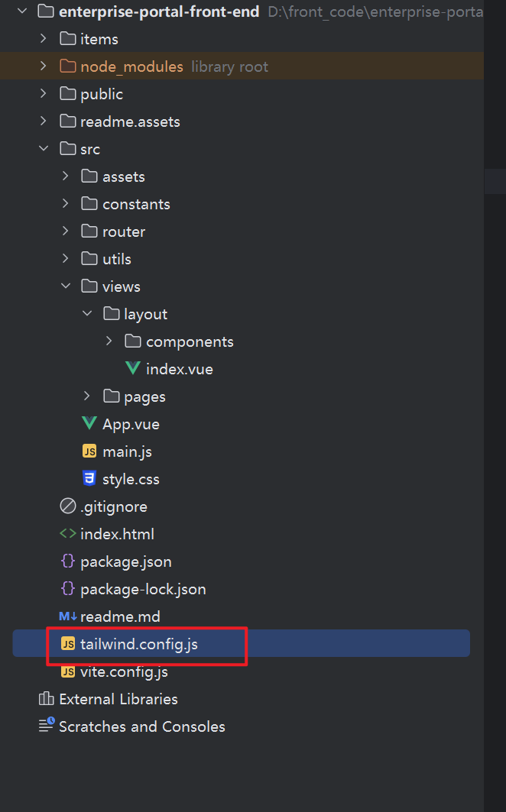This screenshot has height=812, width=506.
Task: Collapse the views folder chevron
Action: 66,286
